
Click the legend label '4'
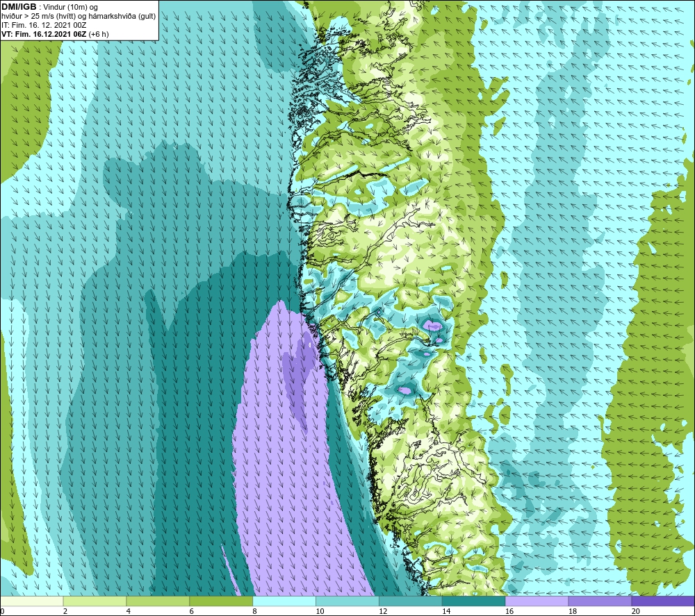[x=129, y=611]
